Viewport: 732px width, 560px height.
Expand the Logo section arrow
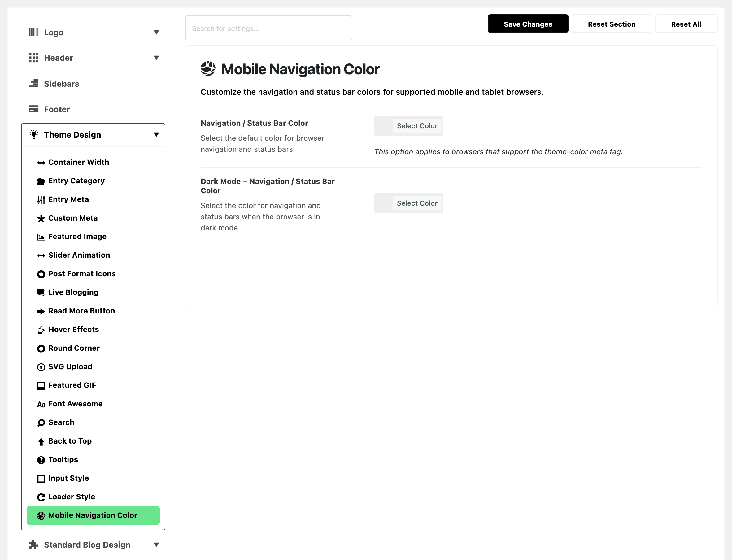pos(156,32)
